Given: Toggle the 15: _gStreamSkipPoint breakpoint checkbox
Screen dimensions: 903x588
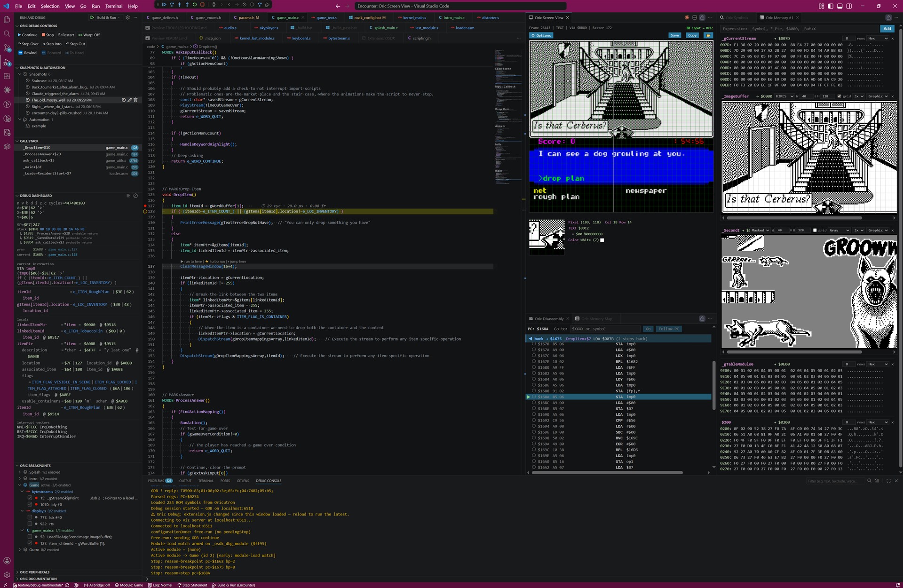Looking at the screenshot, I should 30,498.
